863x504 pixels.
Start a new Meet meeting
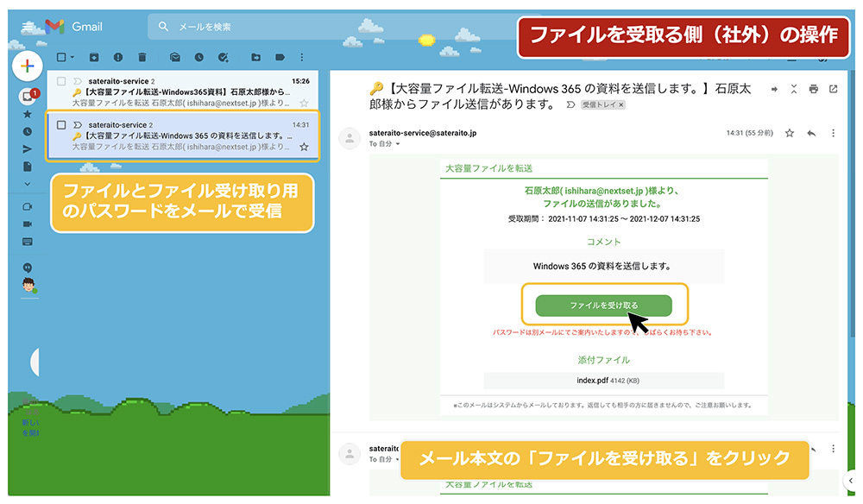(27, 207)
